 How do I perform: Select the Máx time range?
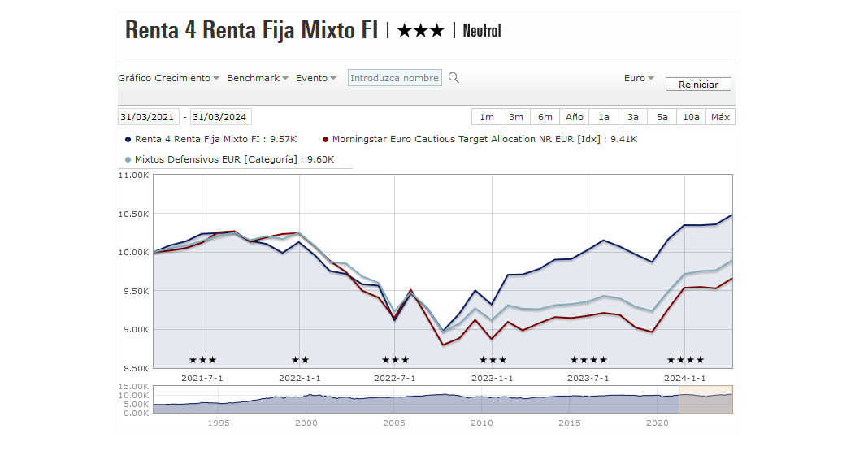[720, 117]
